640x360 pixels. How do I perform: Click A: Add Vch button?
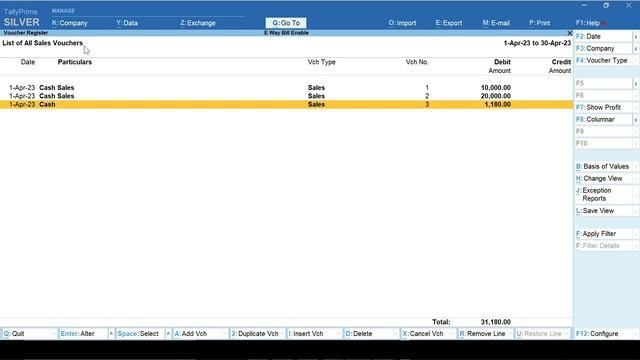[198, 333]
